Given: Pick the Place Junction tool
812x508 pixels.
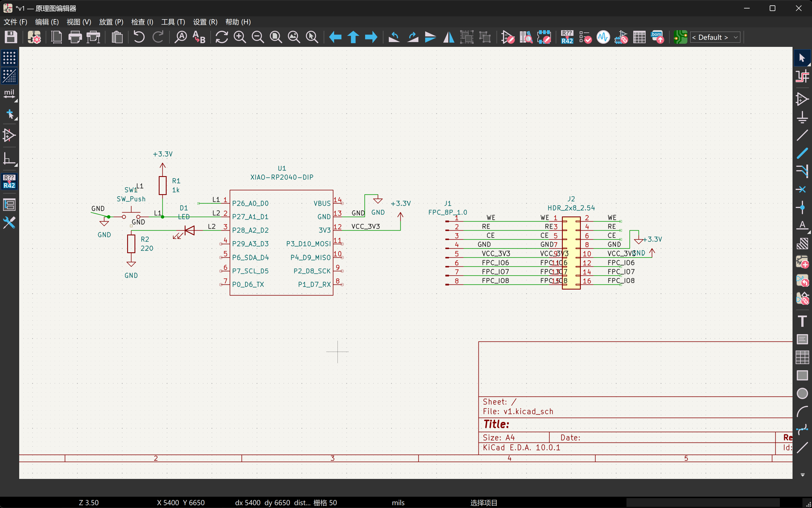Looking at the screenshot, I should (802, 208).
